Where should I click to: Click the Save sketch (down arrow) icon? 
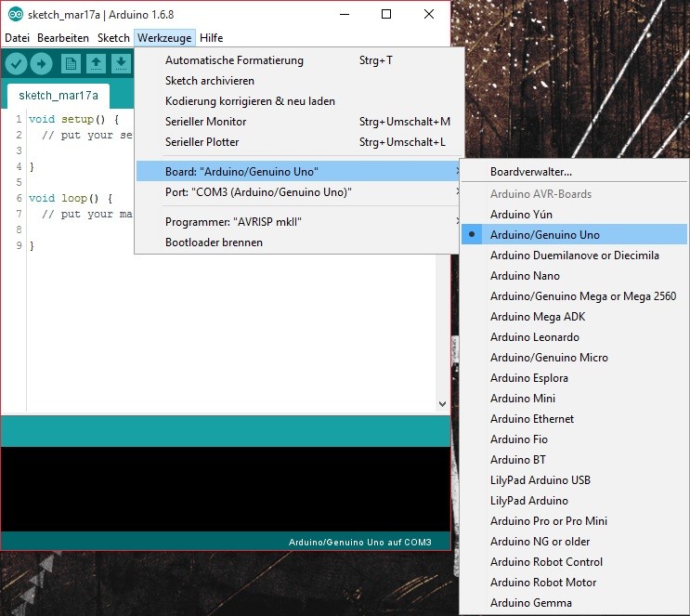click(121, 64)
